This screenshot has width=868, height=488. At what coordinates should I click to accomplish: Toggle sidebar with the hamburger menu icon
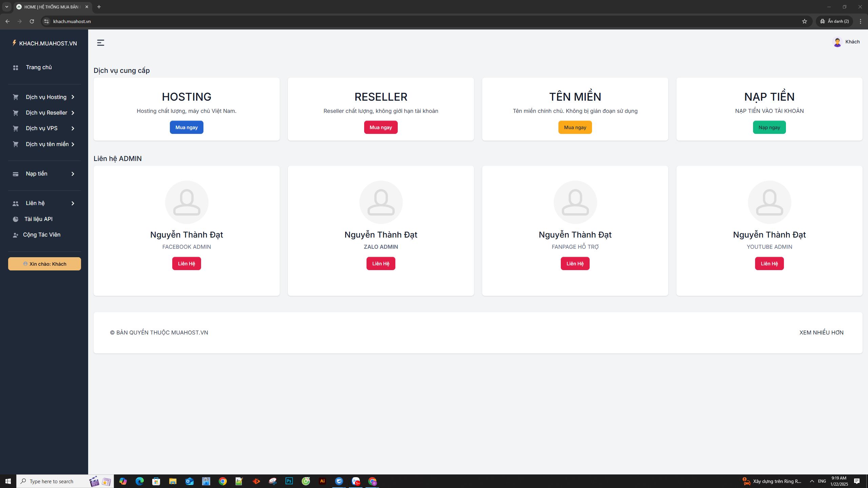coord(100,43)
